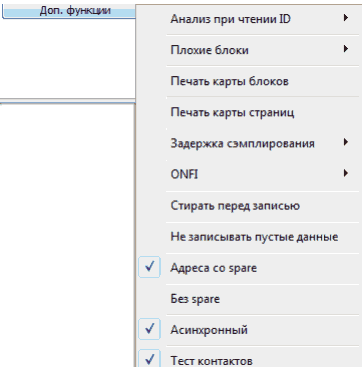Untick the Асинхронный checkmark
This screenshot has height=371, width=362.
150,329
